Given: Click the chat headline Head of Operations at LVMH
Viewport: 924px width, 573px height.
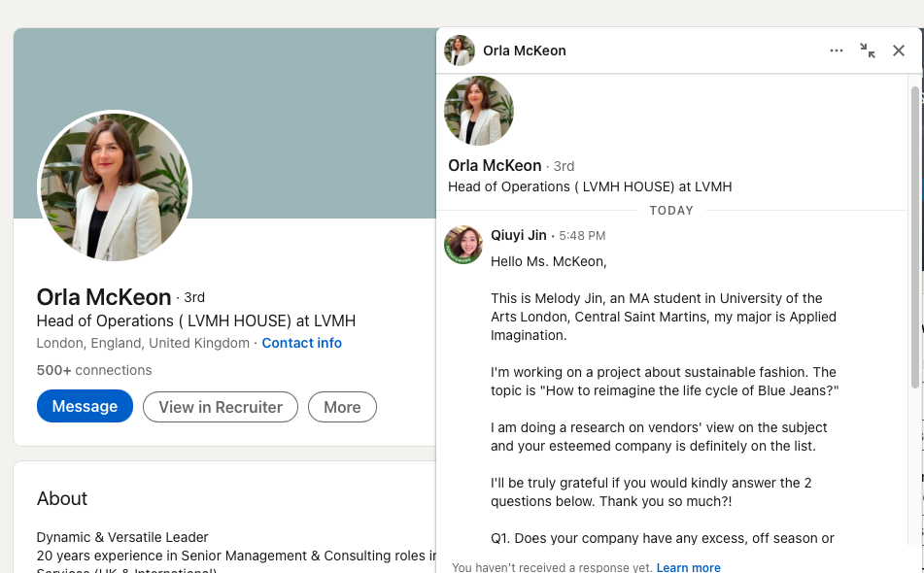Looking at the screenshot, I should 590,186.
